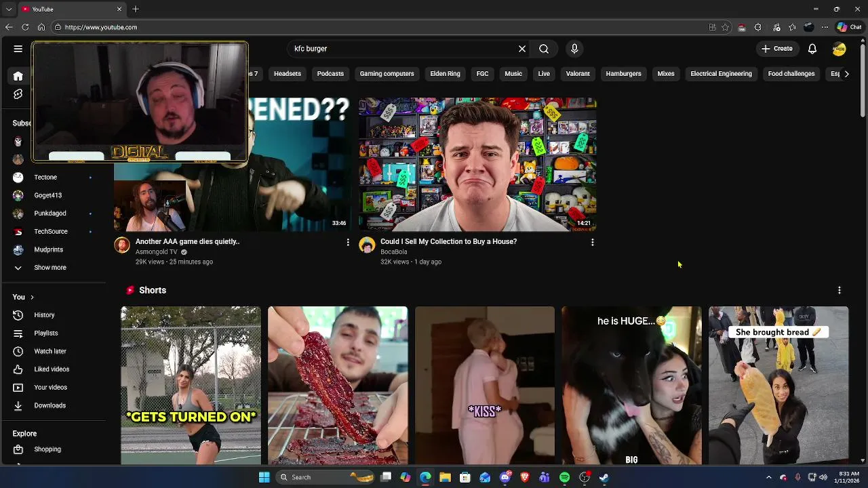Viewport: 868px width, 488px height.
Task: Open Steam from the taskbar
Action: (x=604, y=477)
